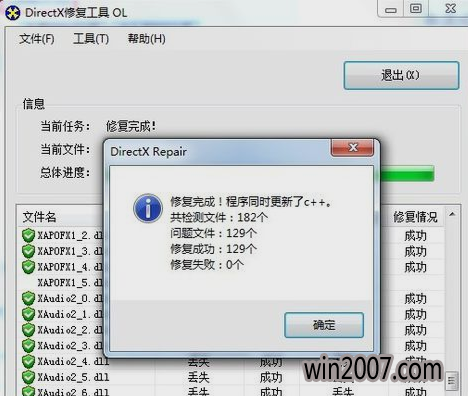The height and width of the screenshot is (396, 468).
Task: Click green shield icon beside XAudio2_1.dll
Action: point(28,314)
